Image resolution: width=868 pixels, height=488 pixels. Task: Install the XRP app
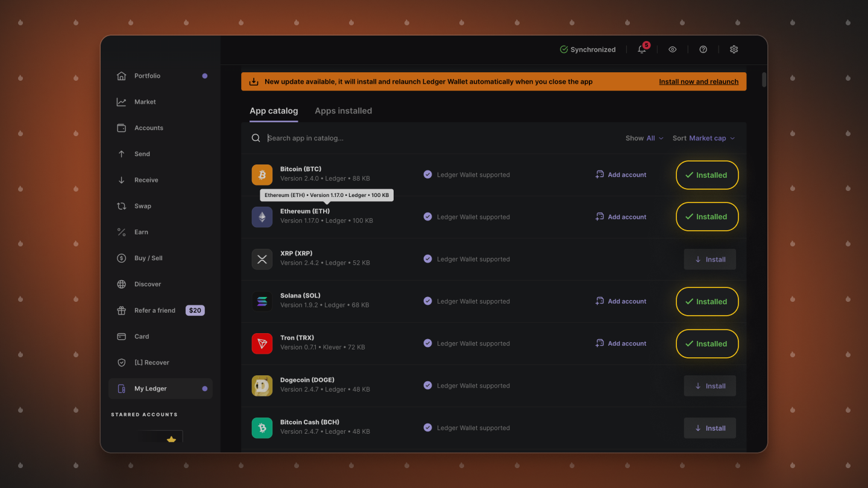tap(709, 259)
